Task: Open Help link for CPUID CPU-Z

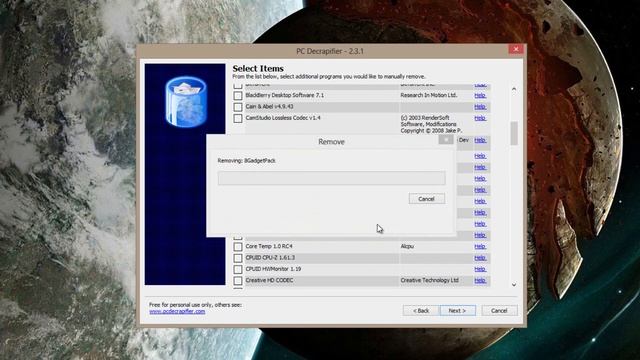Action: [x=480, y=258]
